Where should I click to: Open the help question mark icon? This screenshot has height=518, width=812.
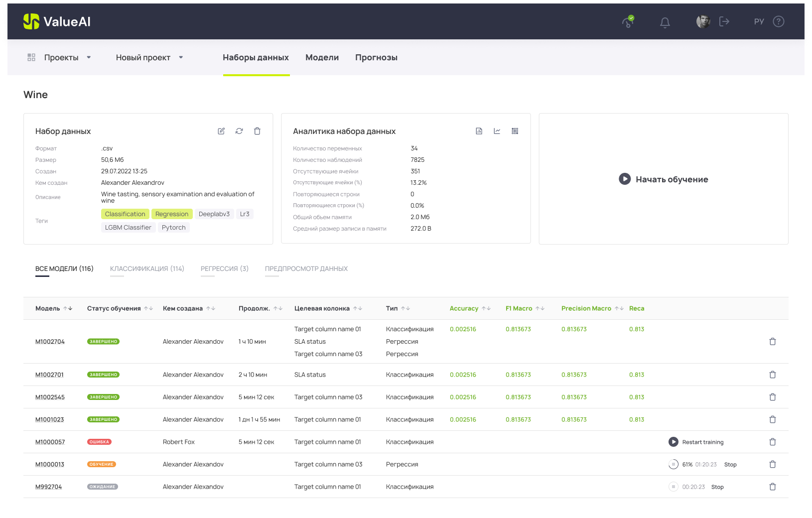click(x=778, y=21)
